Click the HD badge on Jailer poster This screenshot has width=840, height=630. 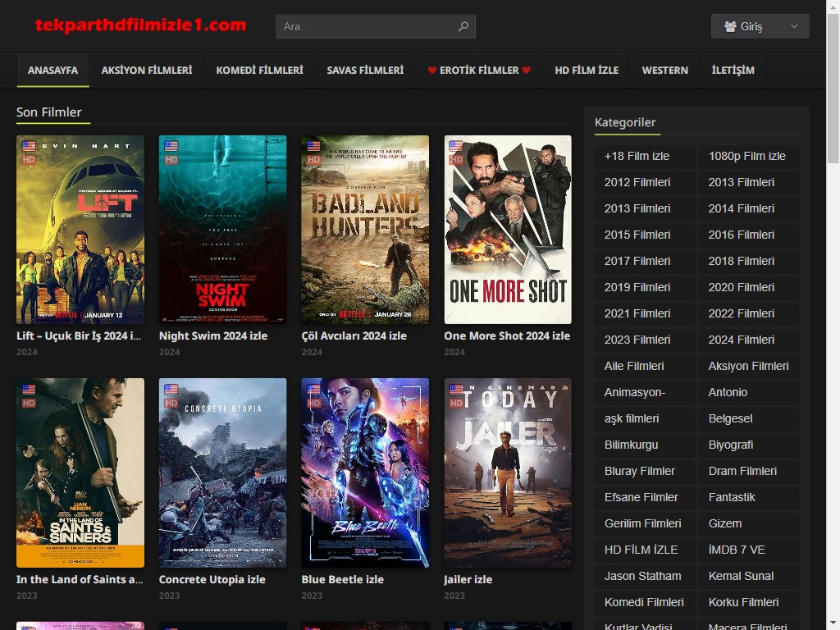[x=457, y=403]
